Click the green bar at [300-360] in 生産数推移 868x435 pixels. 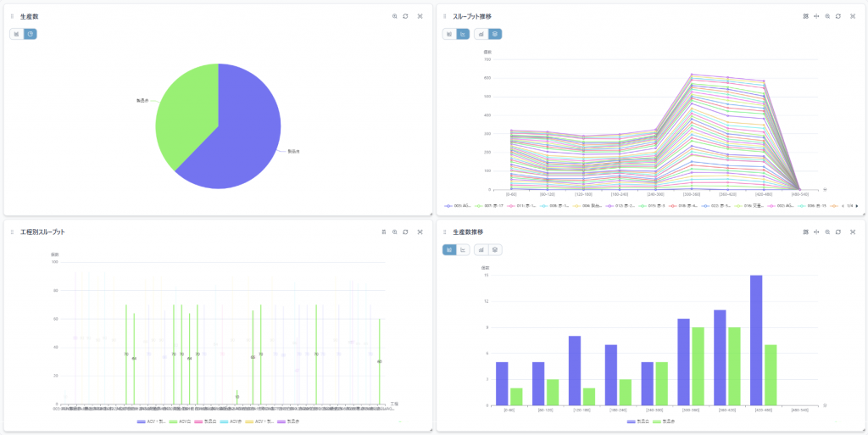(698, 366)
